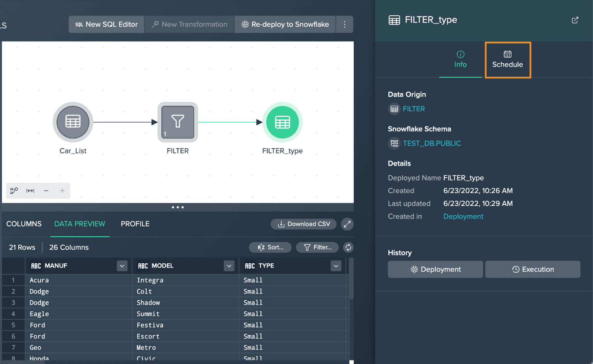This screenshot has width=593, height=364.
Task: Open the Deployment history
Action: (x=435, y=269)
